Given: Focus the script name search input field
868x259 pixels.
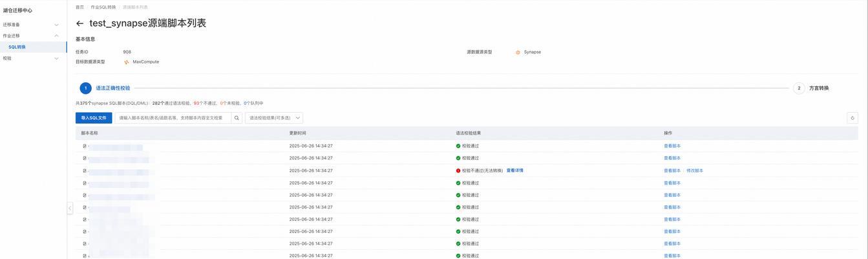Looking at the screenshot, I should click(173, 118).
